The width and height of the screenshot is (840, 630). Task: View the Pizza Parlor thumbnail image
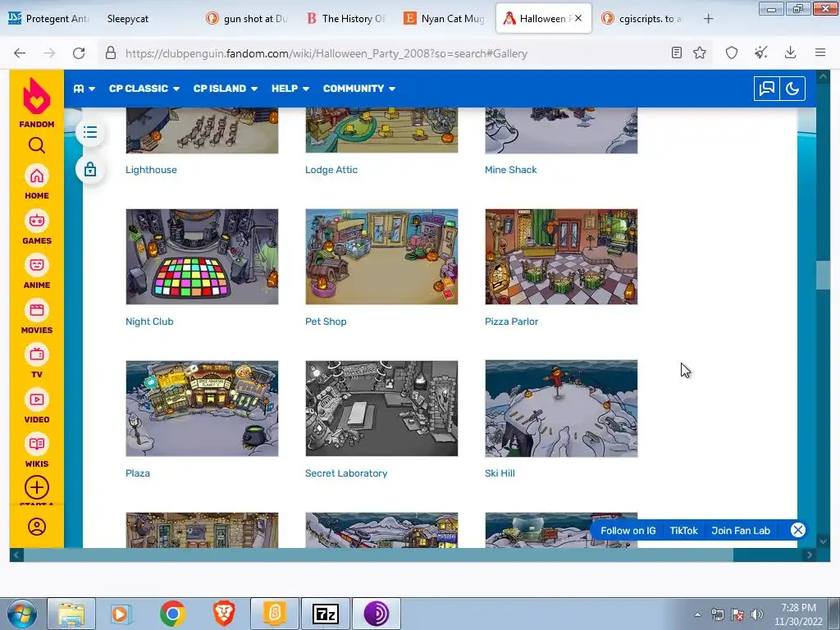coord(561,257)
